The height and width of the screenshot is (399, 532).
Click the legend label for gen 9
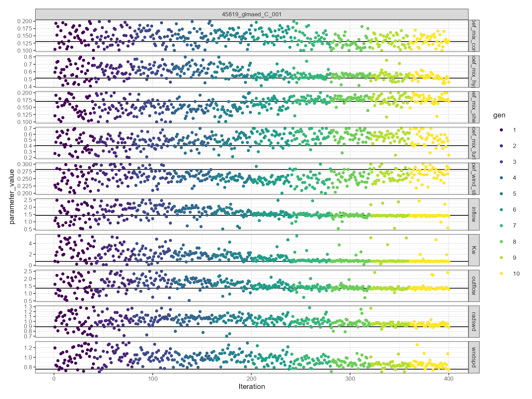[514, 258]
